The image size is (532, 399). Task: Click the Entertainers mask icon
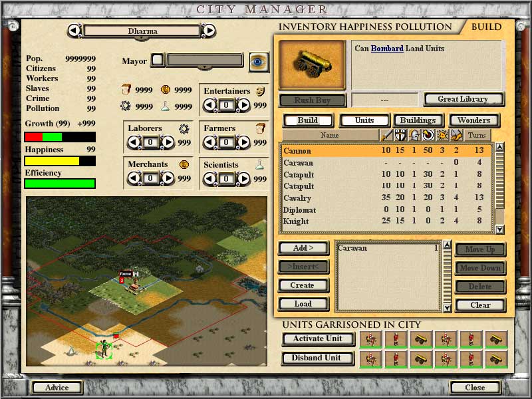point(260,91)
